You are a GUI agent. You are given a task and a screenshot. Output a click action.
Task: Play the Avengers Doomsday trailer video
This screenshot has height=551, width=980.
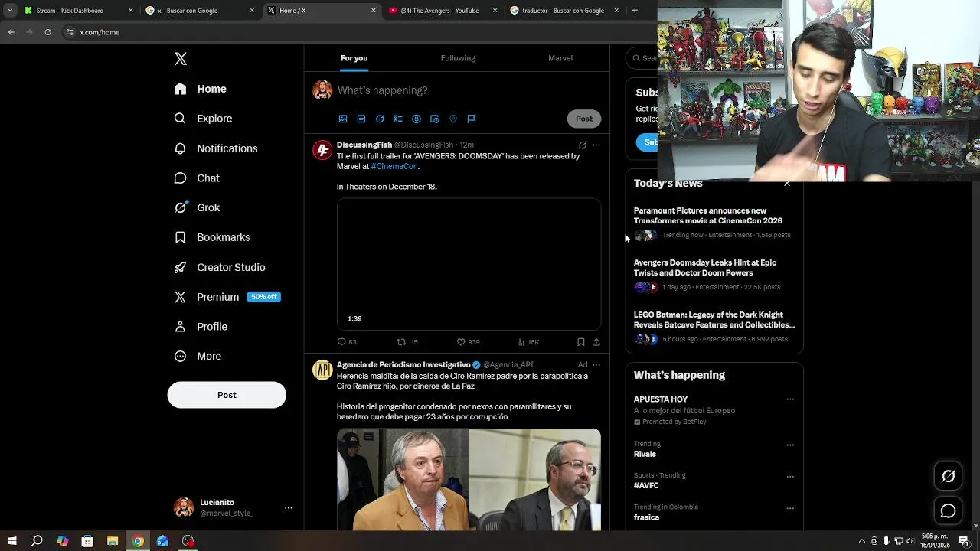[469, 264]
